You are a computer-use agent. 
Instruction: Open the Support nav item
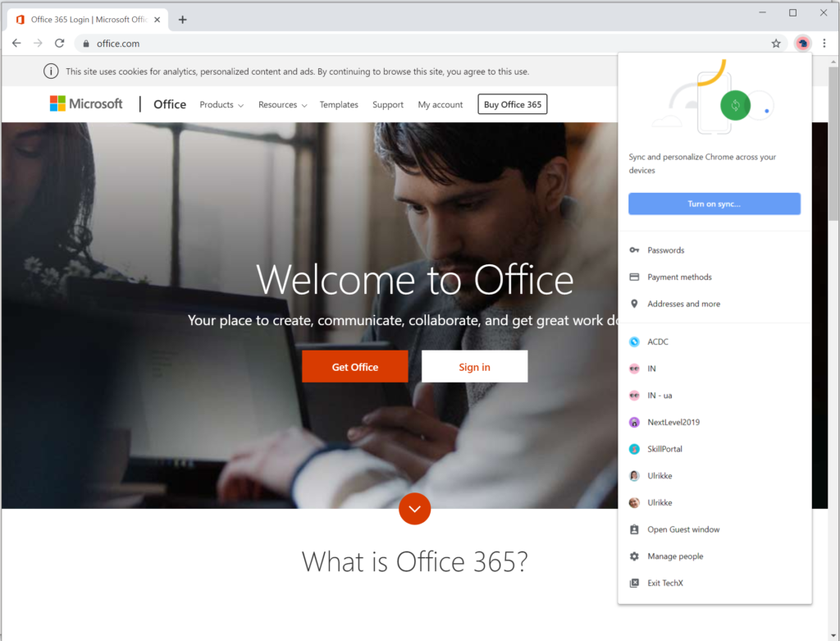[388, 104]
